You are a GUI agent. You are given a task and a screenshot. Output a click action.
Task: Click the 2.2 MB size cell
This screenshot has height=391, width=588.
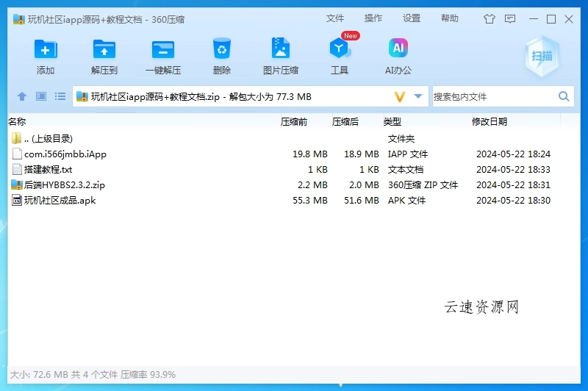tap(312, 184)
